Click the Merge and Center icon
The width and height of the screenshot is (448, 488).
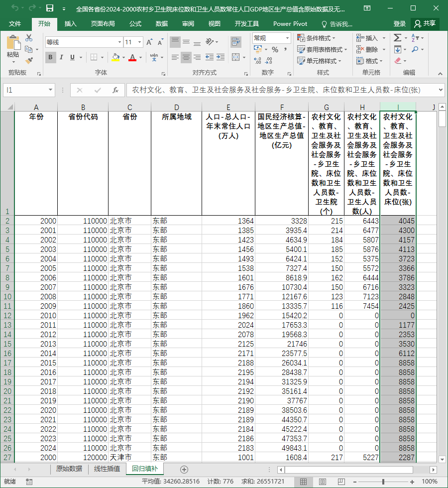[236, 57]
